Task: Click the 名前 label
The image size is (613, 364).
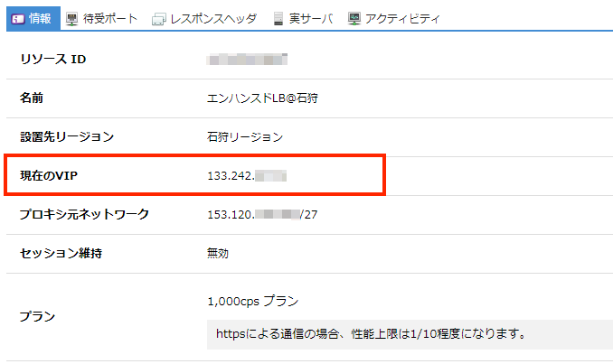Action: point(32,98)
